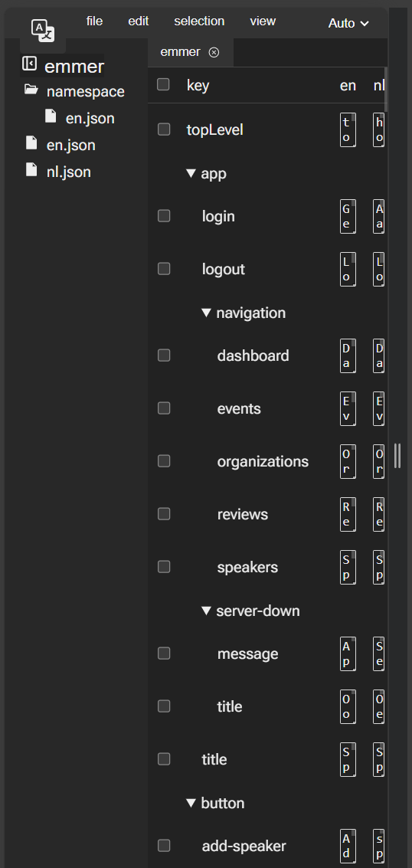Close the emmer tab
Viewport: 412px width, 868px height.
214,52
